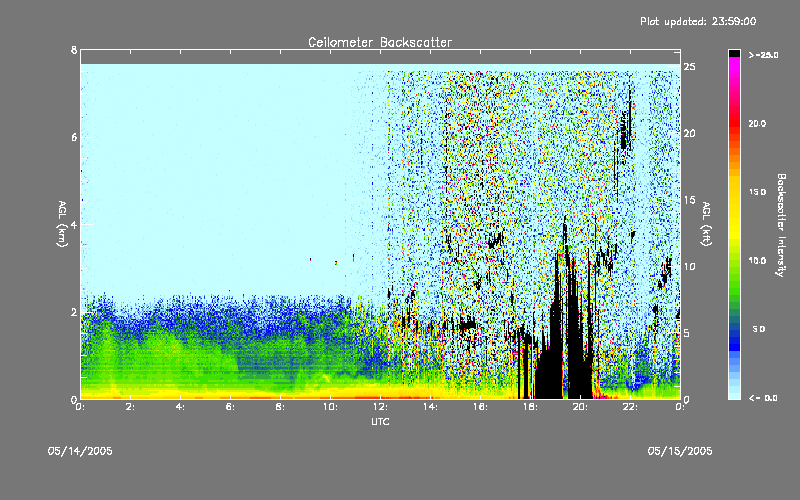
Task: Click the 'Ceilometer Backscatter' plot title
Action: [380, 42]
